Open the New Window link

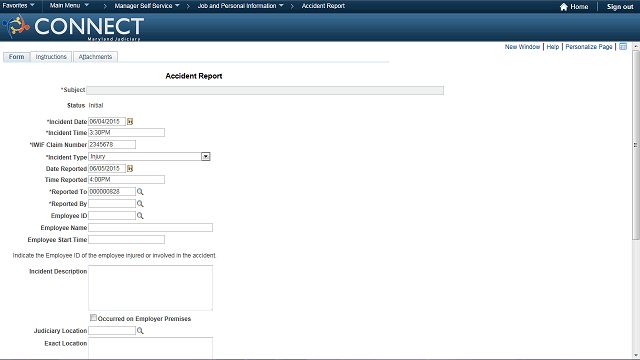(522, 47)
